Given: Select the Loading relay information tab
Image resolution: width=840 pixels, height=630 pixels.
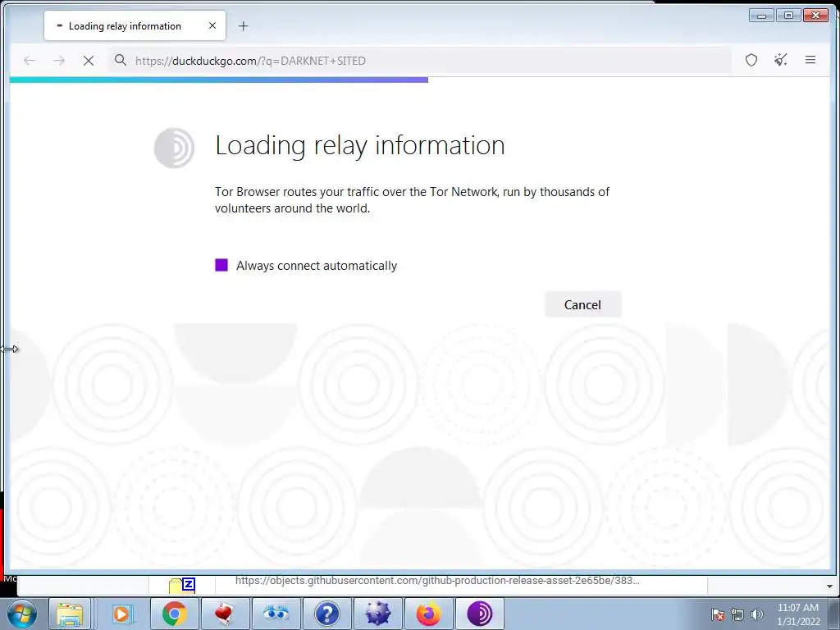Looking at the screenshot, I should [135, 25].
